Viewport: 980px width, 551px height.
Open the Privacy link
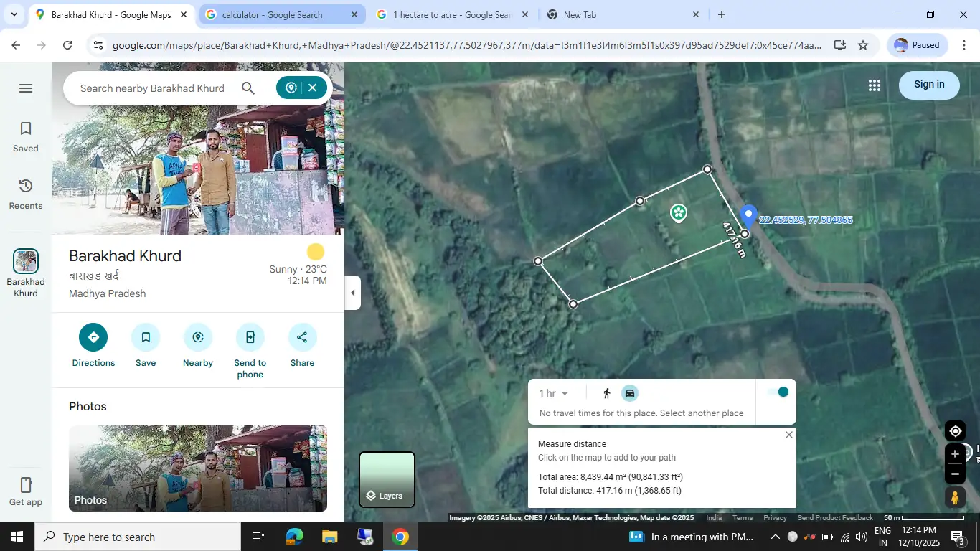(775, 518)
